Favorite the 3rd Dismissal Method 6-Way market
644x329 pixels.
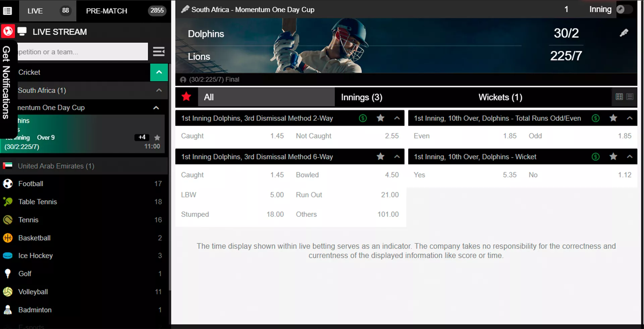380,156
